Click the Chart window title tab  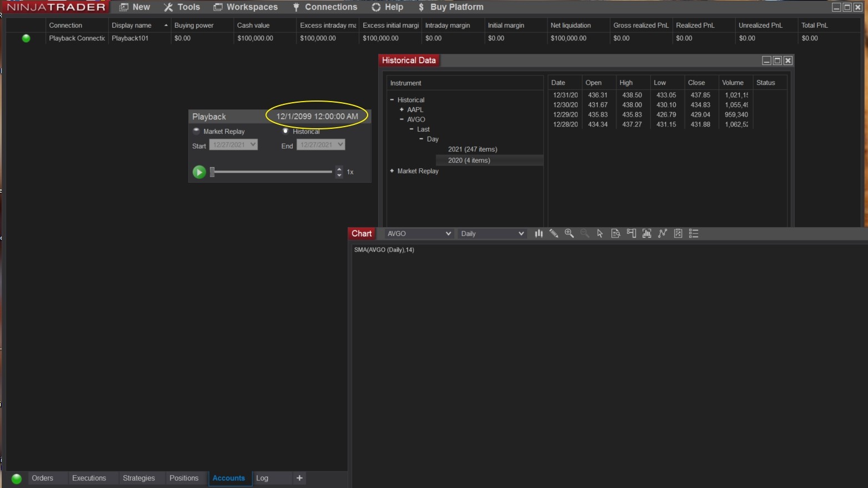(362, 234)
